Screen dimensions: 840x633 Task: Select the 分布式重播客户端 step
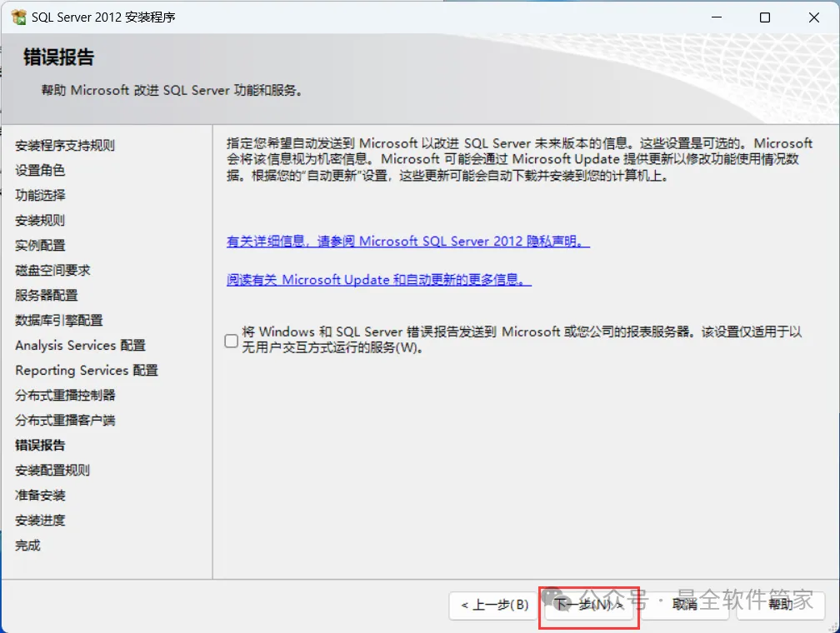coord(65,421)
